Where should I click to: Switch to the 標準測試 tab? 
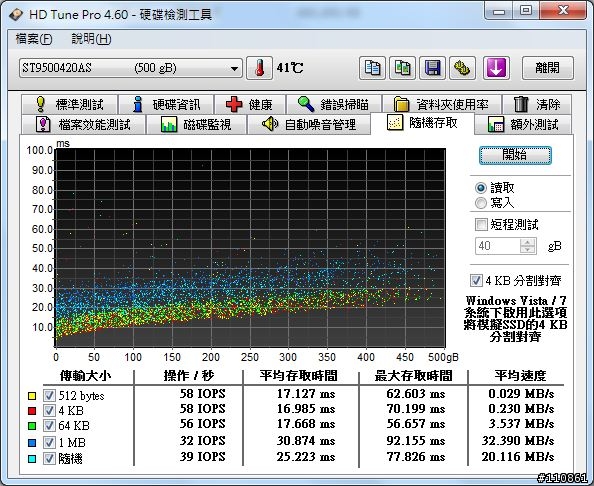pos(70,104)
